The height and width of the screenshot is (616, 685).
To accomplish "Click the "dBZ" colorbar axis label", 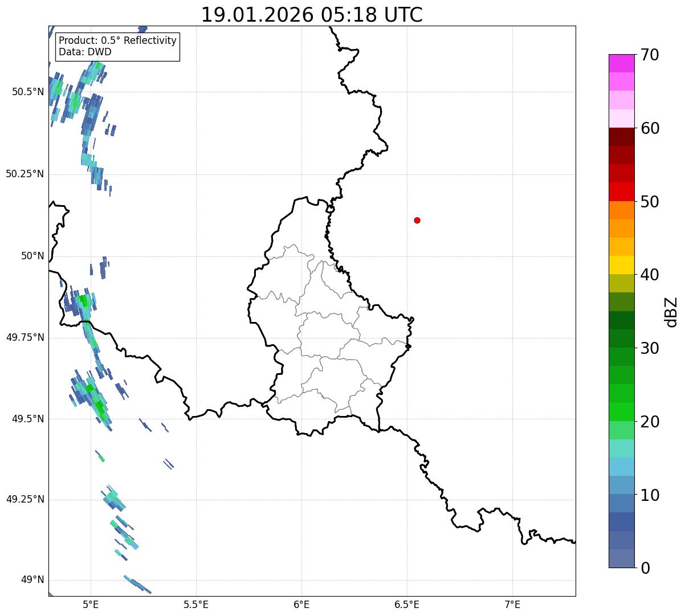I will (671, 311).
